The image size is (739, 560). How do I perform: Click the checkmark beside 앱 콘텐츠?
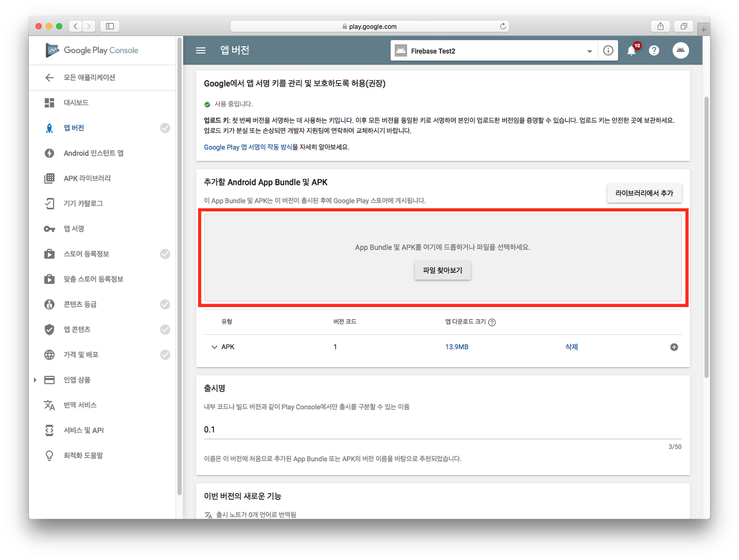pyautogui.click(x=165, y=330)
